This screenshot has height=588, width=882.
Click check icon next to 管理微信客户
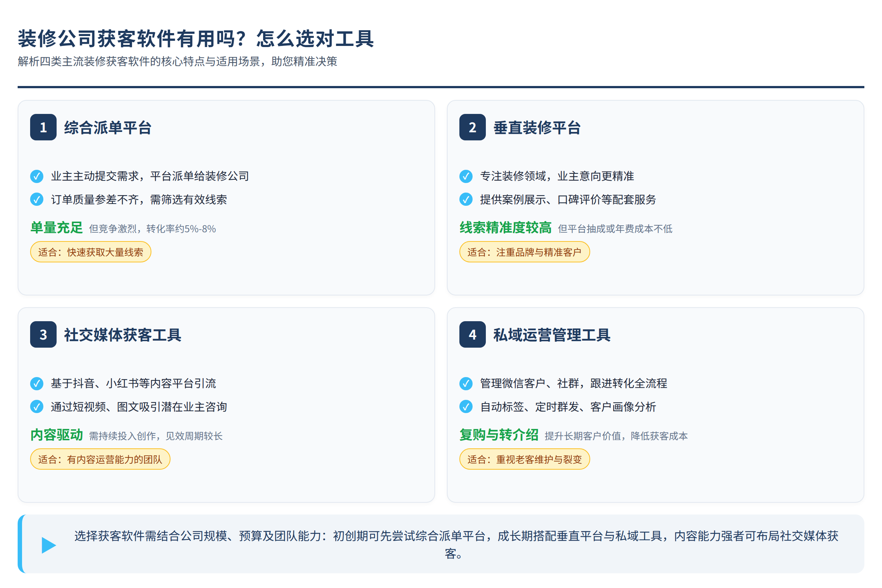466,384
